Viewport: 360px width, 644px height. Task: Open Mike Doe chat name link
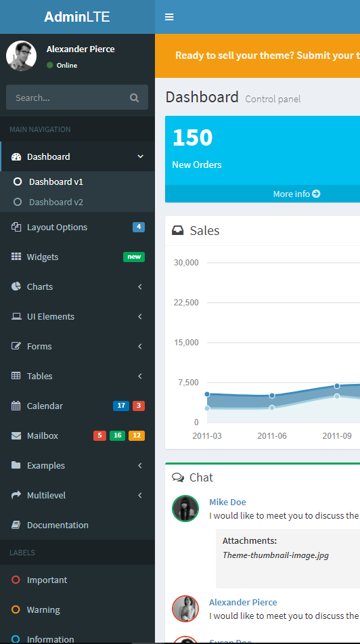(227, 502)
